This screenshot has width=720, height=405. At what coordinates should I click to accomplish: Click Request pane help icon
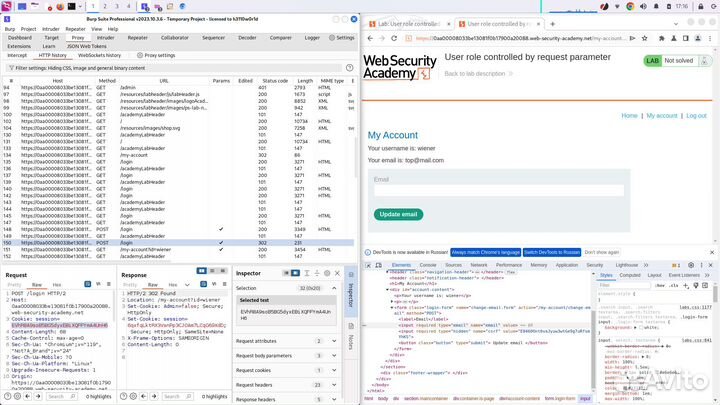pyautogui.click(x=8, y=396)
